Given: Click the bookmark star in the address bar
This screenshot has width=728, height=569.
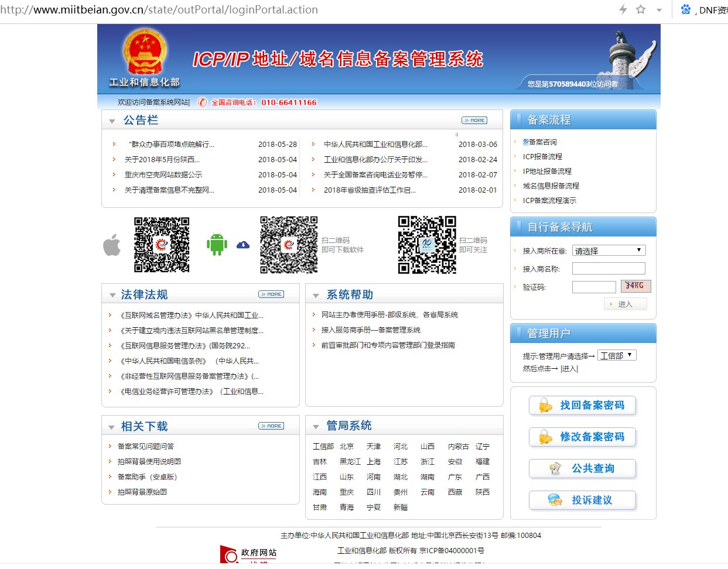Looking at the screenshot, I should coord(640,9).
